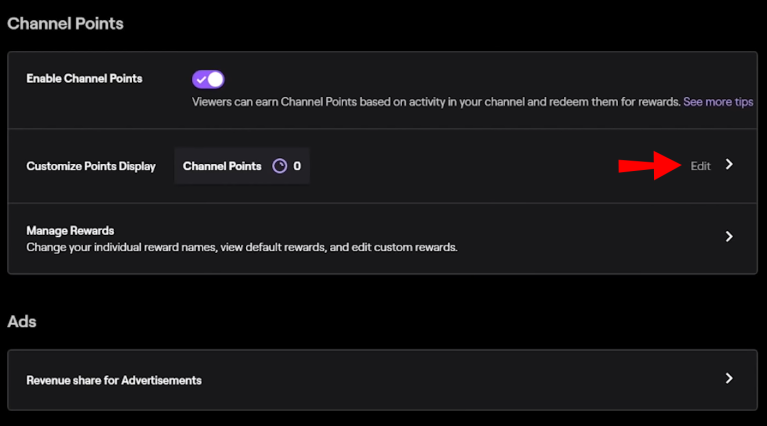Viewport: 767px width, 426px height.
Task: Expand Revenue share for Advertisements chevron
Action: tap(729, 378)
